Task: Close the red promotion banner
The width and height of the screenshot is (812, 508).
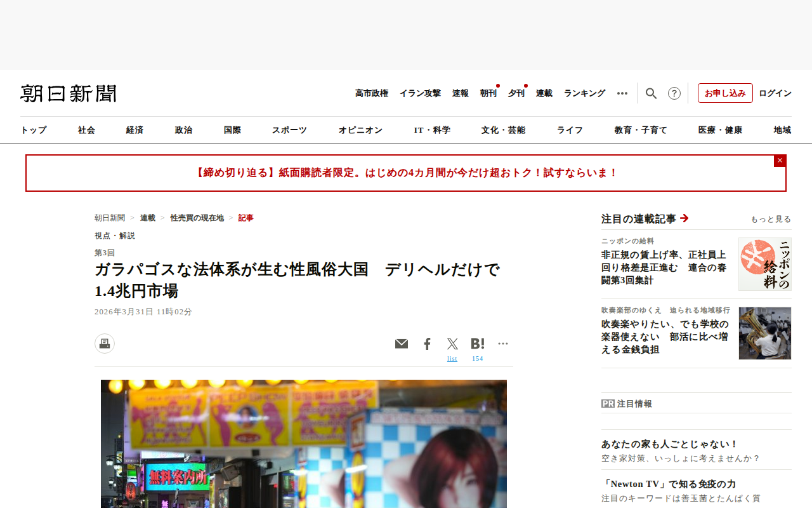Action: 780,161
